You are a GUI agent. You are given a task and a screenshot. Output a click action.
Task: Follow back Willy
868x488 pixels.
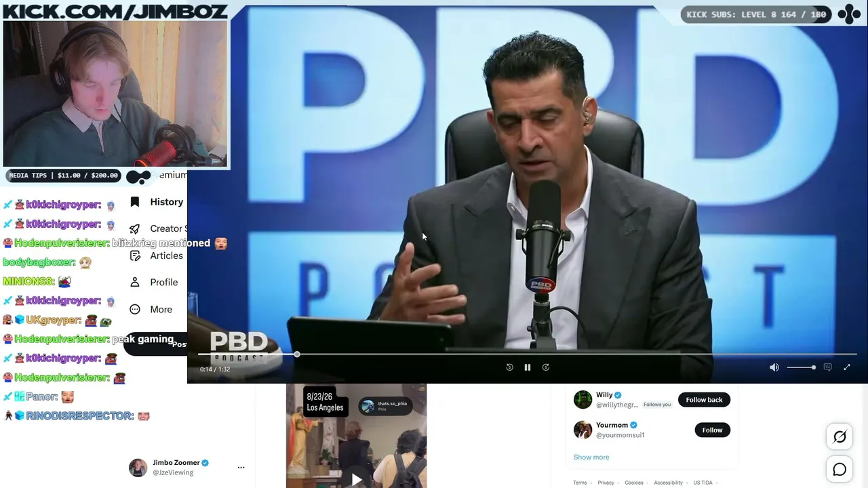(x=704, y=400)
